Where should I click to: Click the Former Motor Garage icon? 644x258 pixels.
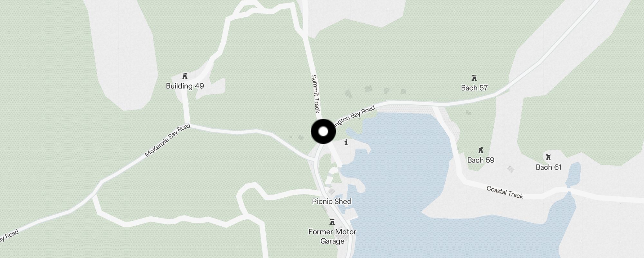click(332, 222)
